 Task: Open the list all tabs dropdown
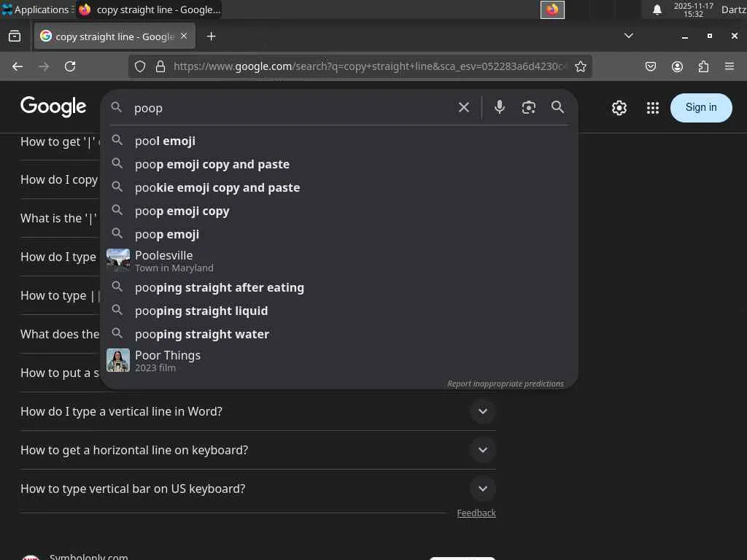click(x=629, y=36)
